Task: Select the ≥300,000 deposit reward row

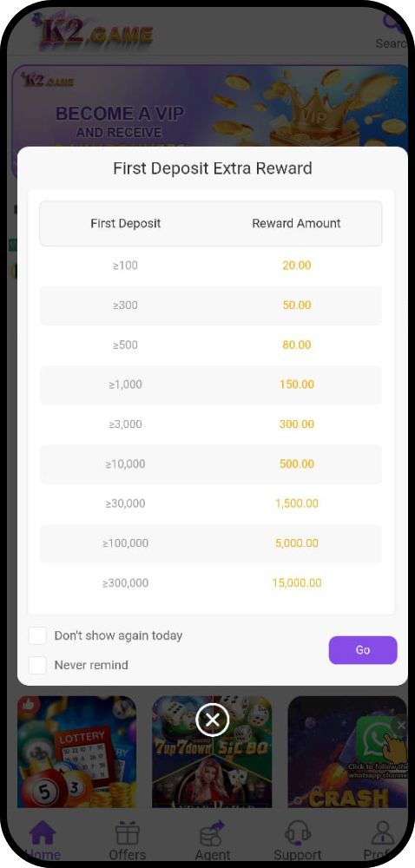Action: (211, 583)
